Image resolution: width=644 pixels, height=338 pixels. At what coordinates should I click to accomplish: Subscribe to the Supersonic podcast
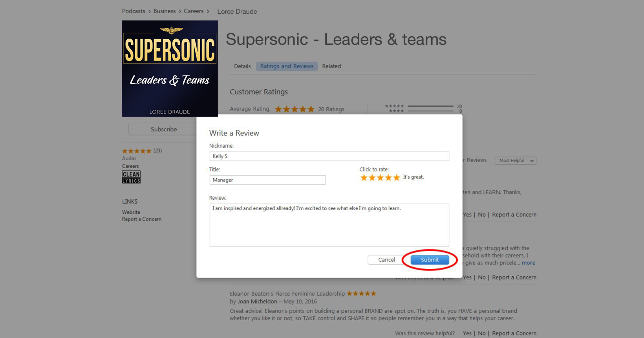click(x=164, y=129)
